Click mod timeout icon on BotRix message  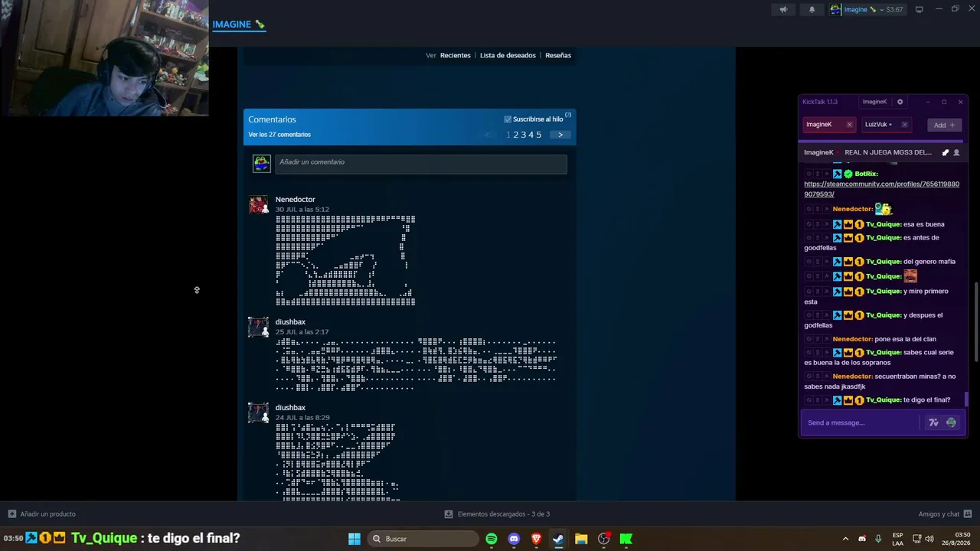(x=817, y=174)
